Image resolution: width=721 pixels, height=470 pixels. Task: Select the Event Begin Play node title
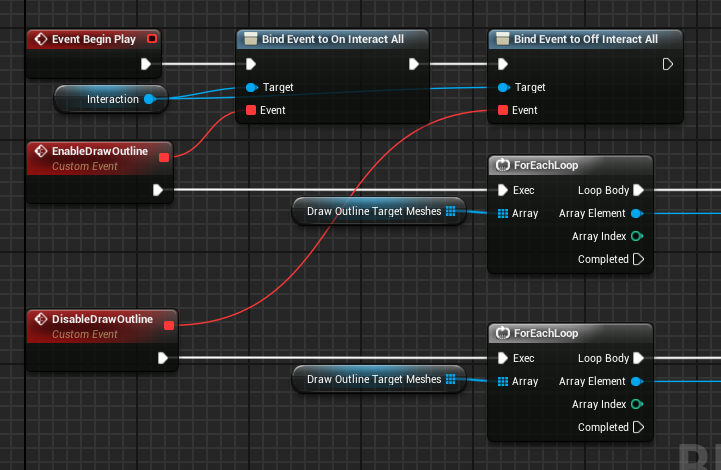(94, 39)
